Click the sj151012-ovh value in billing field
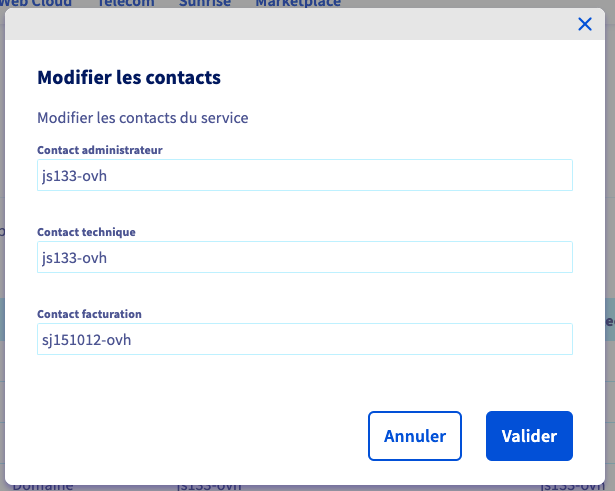This screenshot has width=615, height=491. click(86, 339)
